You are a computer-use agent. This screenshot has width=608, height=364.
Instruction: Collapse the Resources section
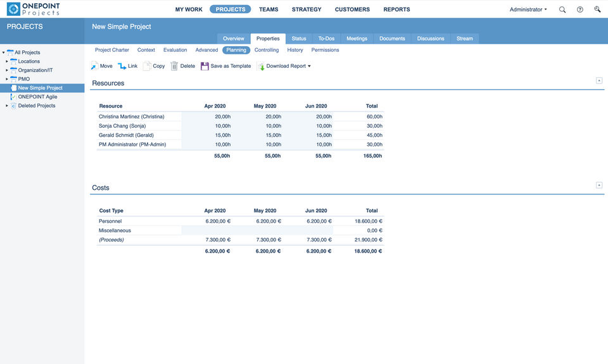point(599,80)
